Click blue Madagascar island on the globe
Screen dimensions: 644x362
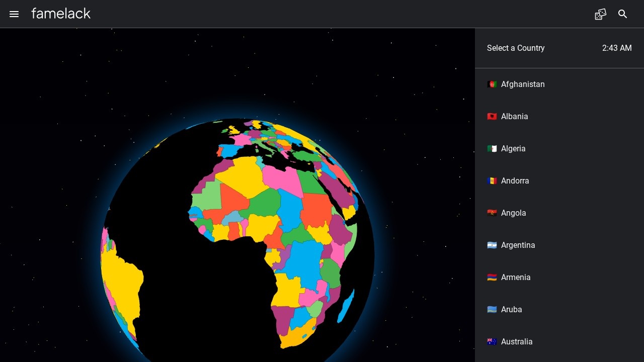tap(346, 306)
